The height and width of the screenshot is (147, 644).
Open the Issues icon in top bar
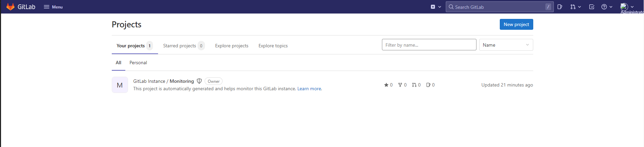(x=560, y=7)
